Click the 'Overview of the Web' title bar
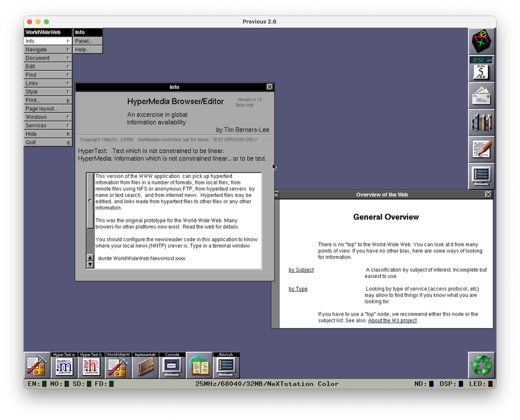The width and height of the screenshot is (520, 420). 382,194
